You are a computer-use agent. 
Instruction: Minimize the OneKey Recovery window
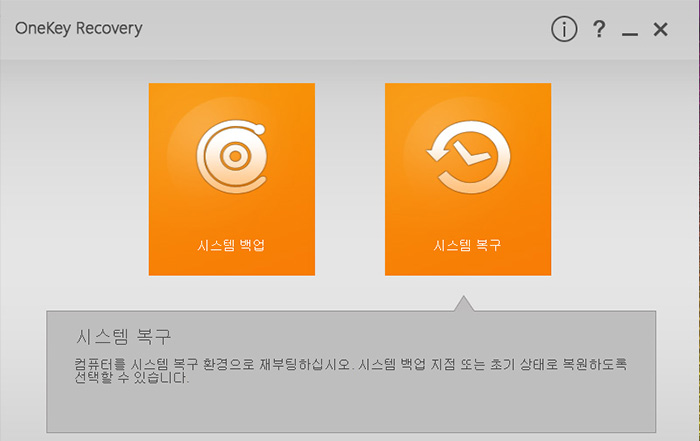pyautogui.click(x=630, y=33)
